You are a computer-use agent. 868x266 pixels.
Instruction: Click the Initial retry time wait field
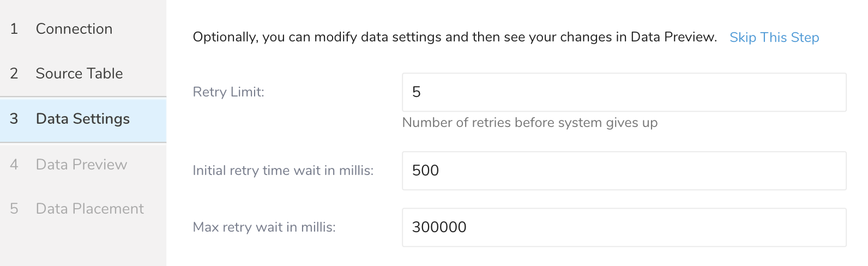624,171
